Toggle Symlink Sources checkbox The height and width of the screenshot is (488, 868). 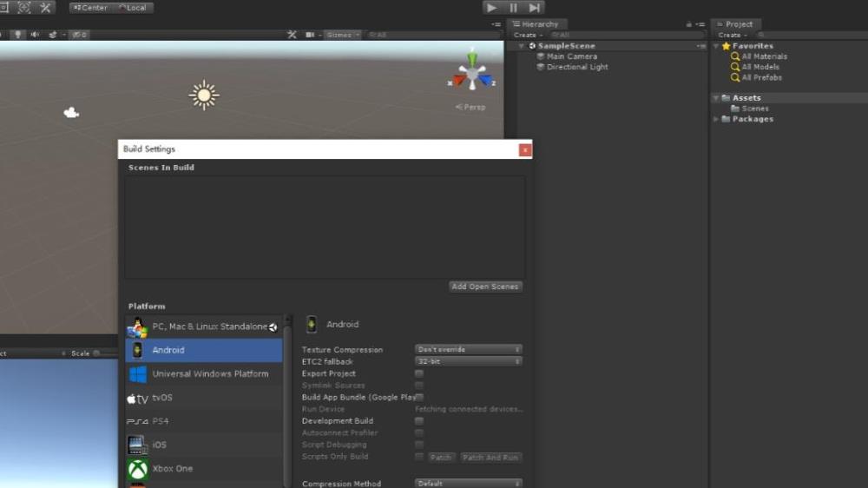pyautogui.click(x=419, y=385)
